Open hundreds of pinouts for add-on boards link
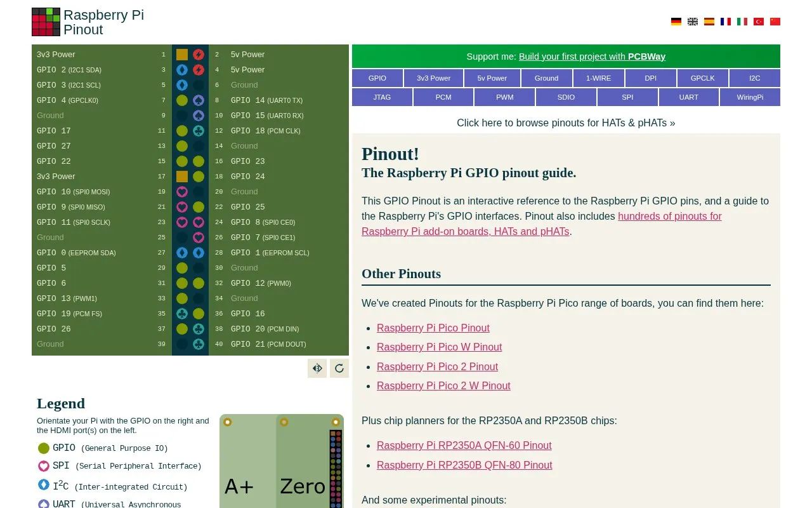The width and height of the screenshot is (812, 508). [542, 224]
